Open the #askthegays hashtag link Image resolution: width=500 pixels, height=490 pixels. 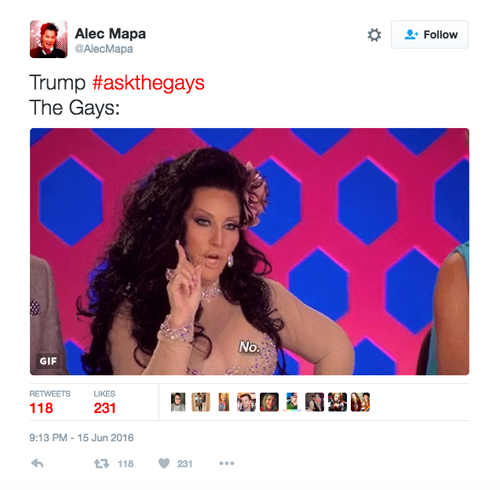(x=148, y=83)
